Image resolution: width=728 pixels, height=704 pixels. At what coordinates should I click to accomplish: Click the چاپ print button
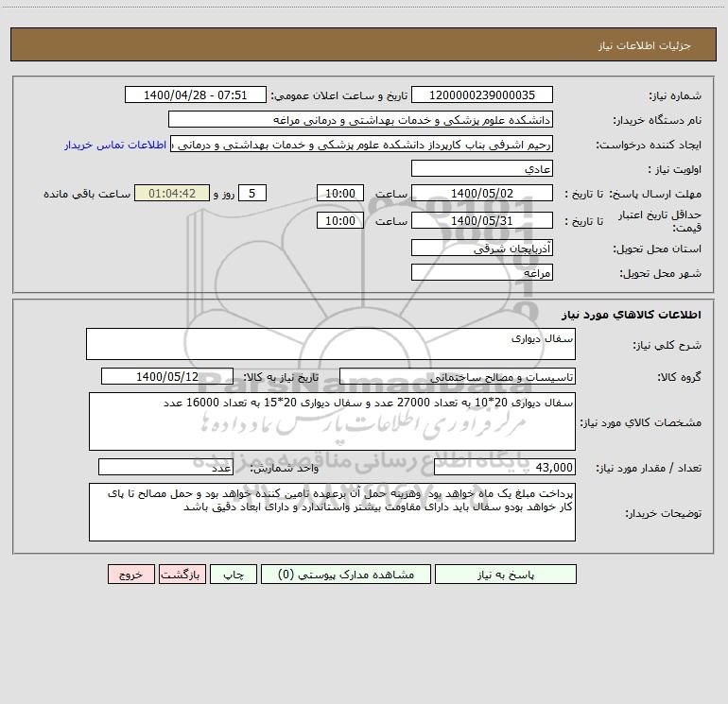(234, 574)
